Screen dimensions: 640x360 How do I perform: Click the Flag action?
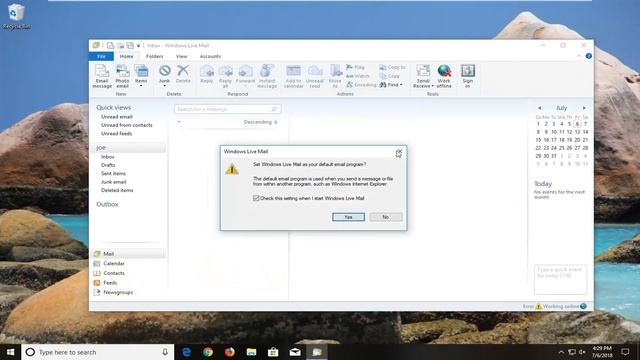pyautogui.click(x=356, y=67)
